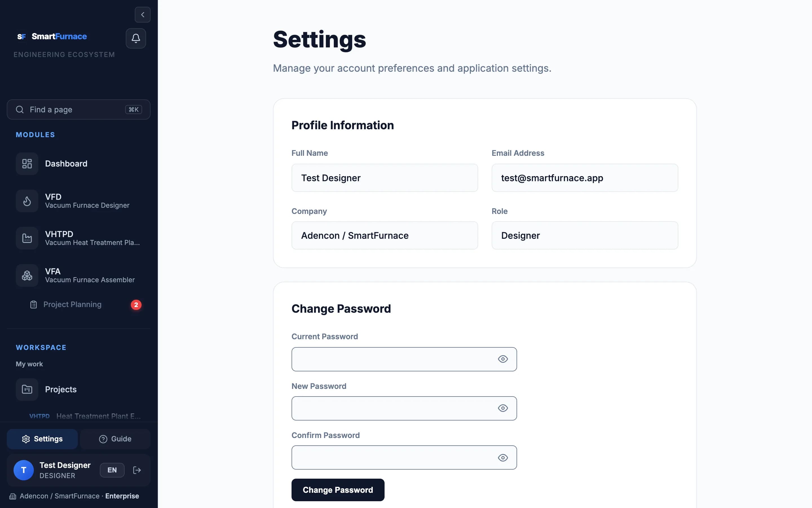Click the building icon beside Adencon
This screenshot has height=508, width=812.
click(x=13, y=496)
